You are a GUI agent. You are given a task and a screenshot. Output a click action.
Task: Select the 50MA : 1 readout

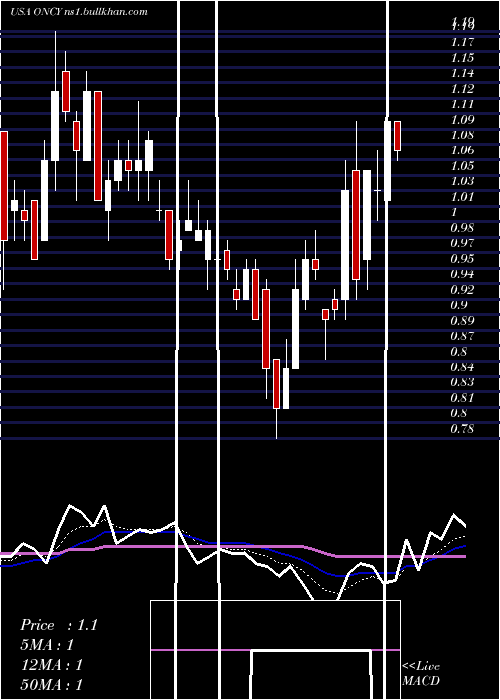coord(52,685)
